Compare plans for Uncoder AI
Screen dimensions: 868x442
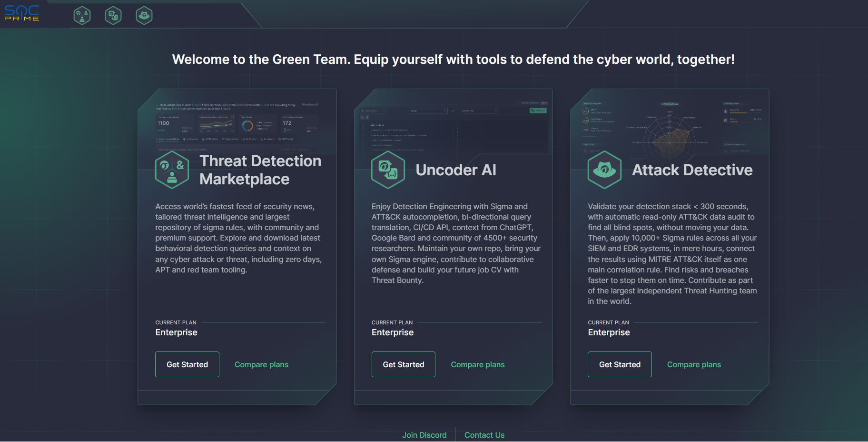coord(478,364)
